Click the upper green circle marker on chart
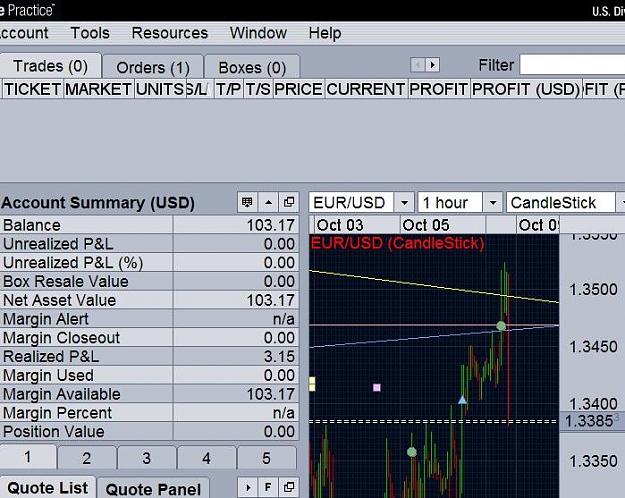Viewport: 625px width, 498px height. 501,326
